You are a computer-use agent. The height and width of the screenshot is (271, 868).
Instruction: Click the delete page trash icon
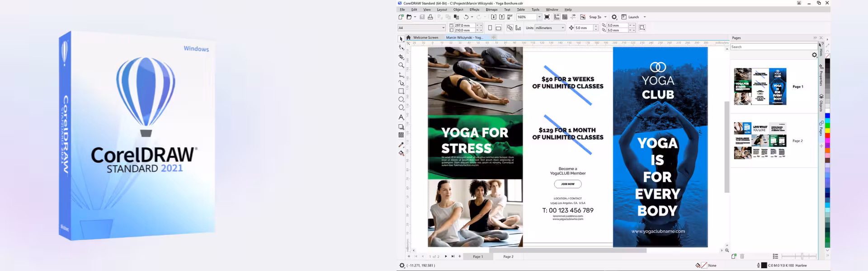[x=742, y=256]
